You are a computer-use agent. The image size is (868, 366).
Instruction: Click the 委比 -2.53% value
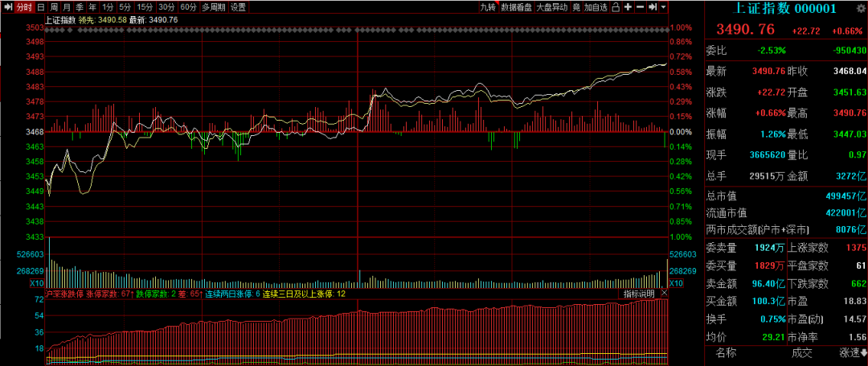tap(772, 50)
